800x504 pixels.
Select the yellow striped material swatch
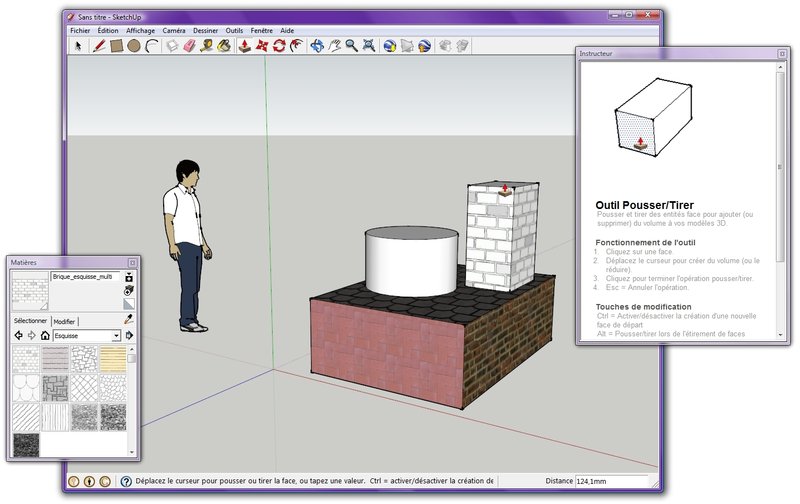click(113, 358)
